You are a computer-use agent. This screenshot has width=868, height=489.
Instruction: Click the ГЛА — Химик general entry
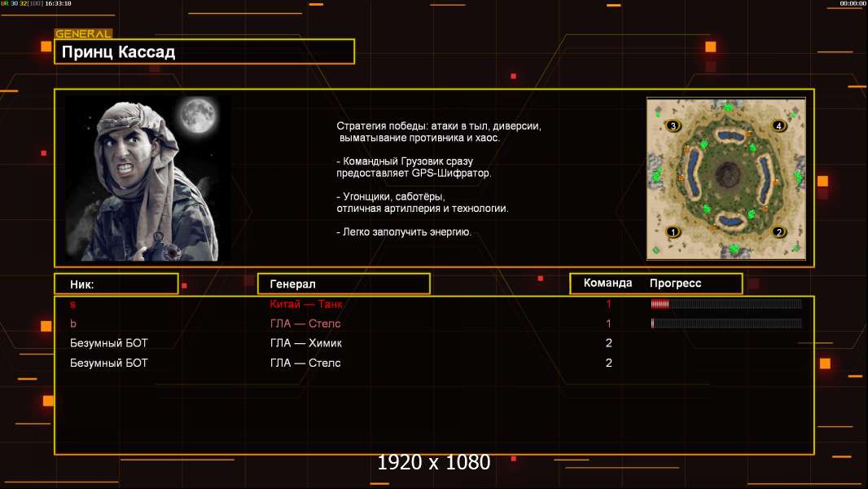click(306, 343)
